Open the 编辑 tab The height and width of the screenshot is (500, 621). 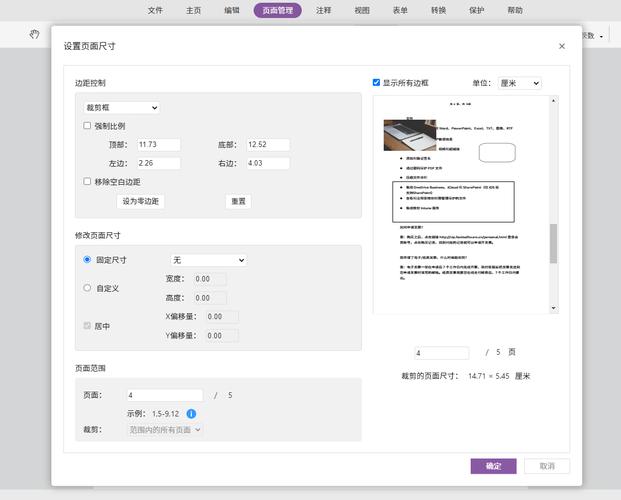click(x=232, y=10)
